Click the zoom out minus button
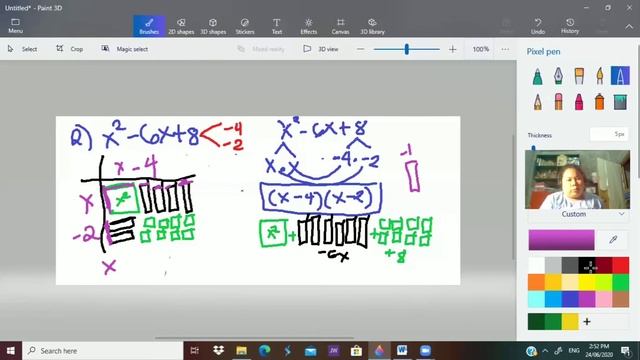The height and width of the screenshot is (360, 640). point(360,49)
